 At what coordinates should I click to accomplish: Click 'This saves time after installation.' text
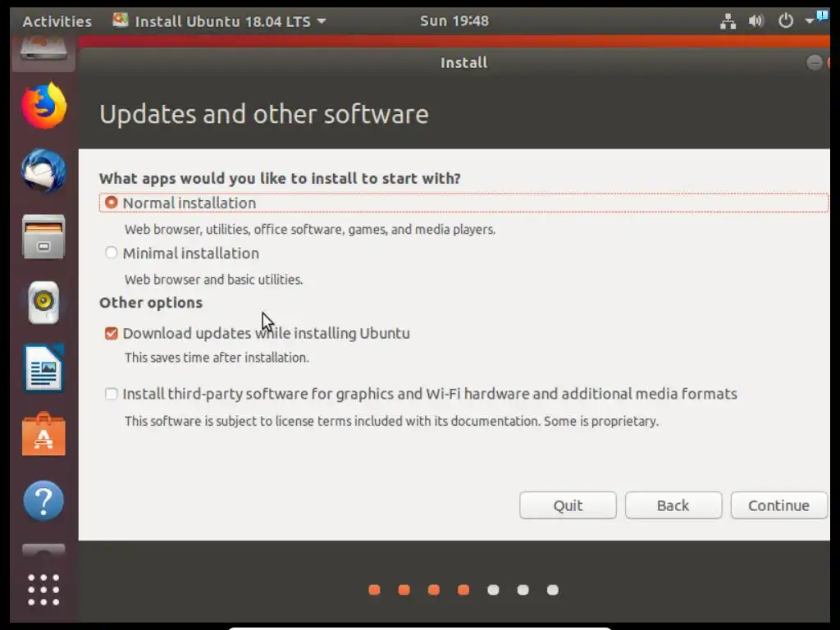click(x=217, y=358)
